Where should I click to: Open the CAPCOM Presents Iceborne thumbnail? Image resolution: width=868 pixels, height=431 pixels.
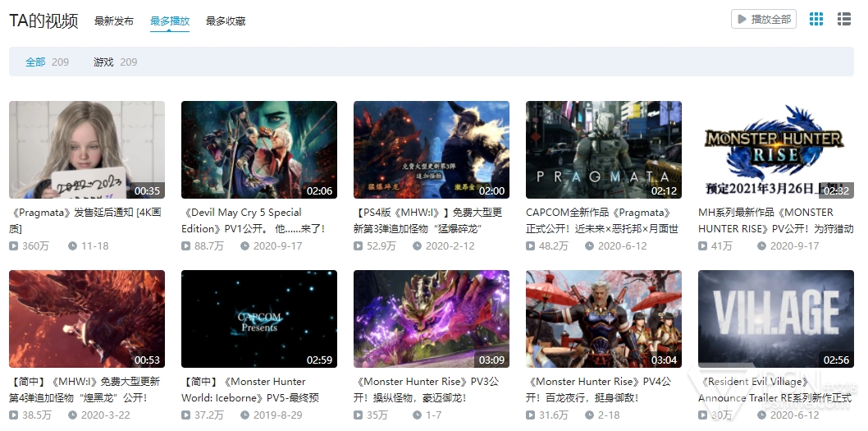(x=258, y=319)
